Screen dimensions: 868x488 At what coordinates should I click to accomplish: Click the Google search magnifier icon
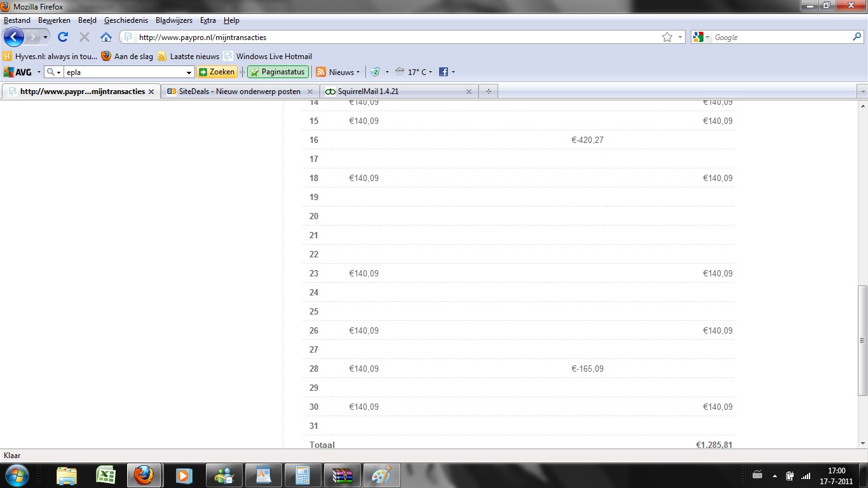[x=857, y=37]
